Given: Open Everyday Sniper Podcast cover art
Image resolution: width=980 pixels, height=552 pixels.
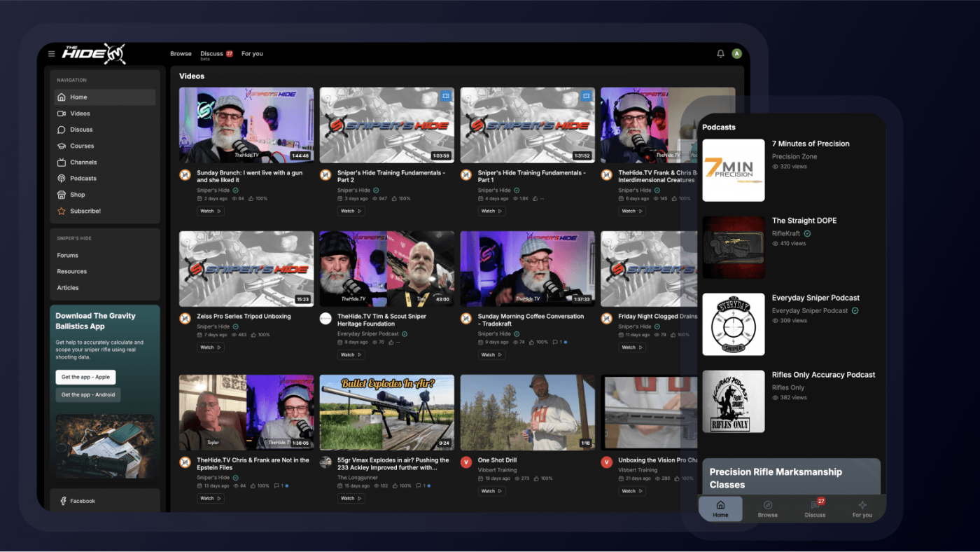Looking at the screenshot, I should pos(734,324).
